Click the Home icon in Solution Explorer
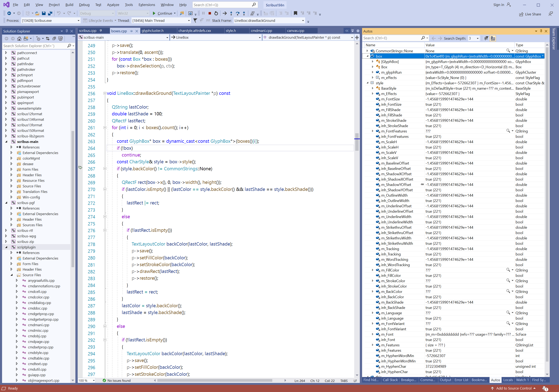 coord(19,38)
